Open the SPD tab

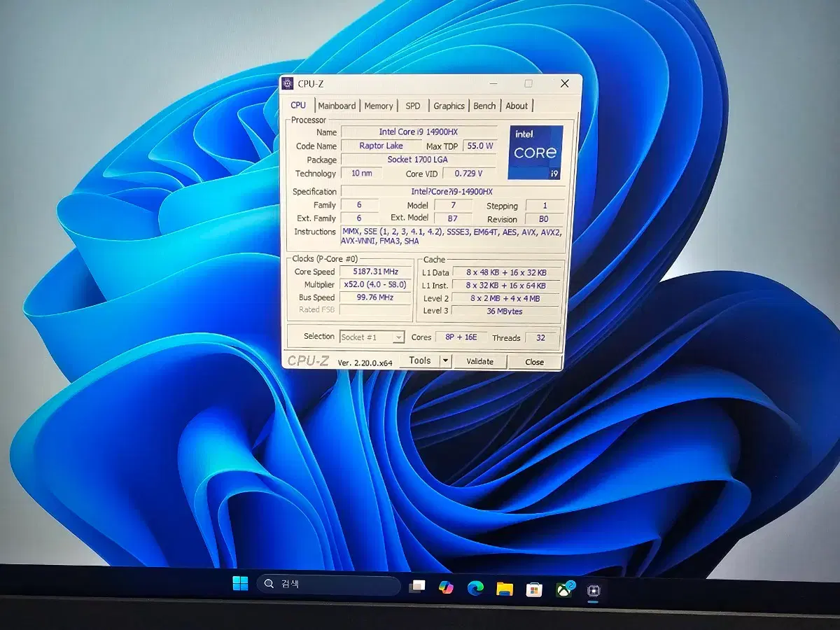coord(413,106)
